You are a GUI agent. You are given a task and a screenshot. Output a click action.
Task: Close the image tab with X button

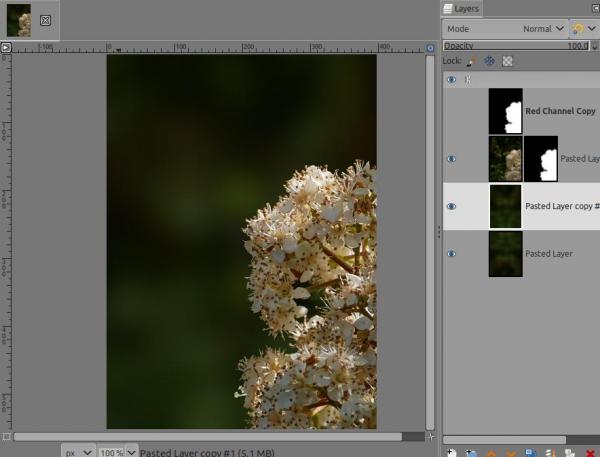pyautogui.click(x=46, y=20)
